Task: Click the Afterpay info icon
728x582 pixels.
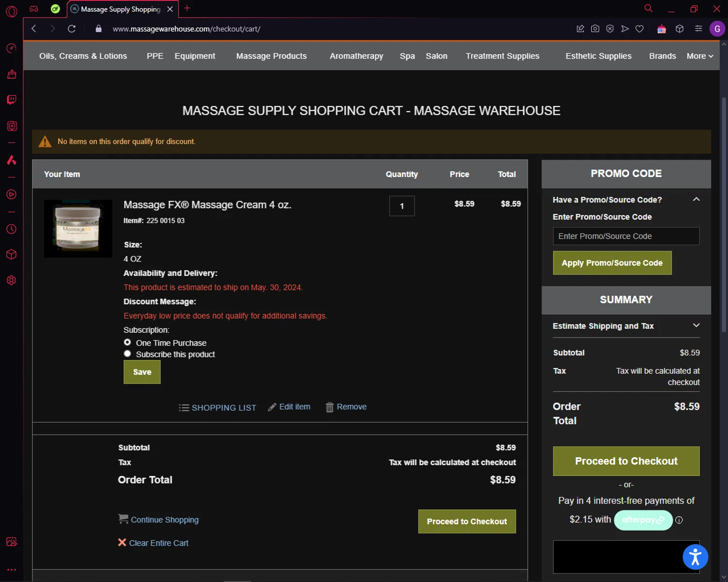Action: click(679, 520)
